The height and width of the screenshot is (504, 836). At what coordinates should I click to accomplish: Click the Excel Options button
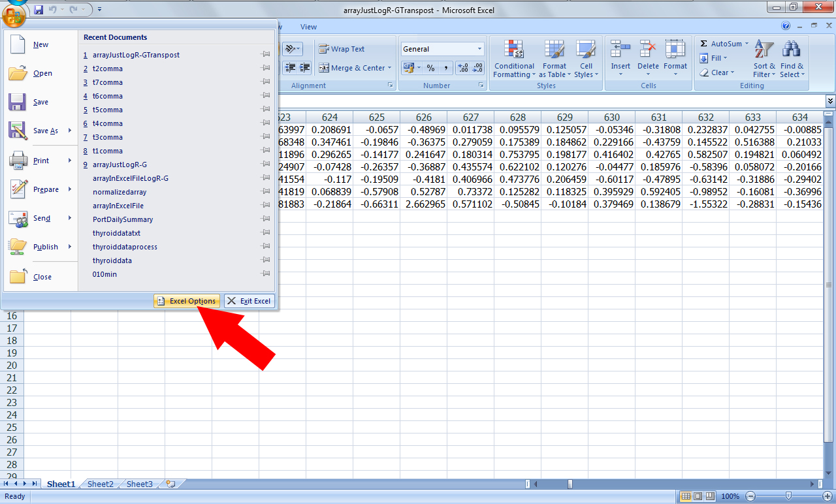point(187,301)
